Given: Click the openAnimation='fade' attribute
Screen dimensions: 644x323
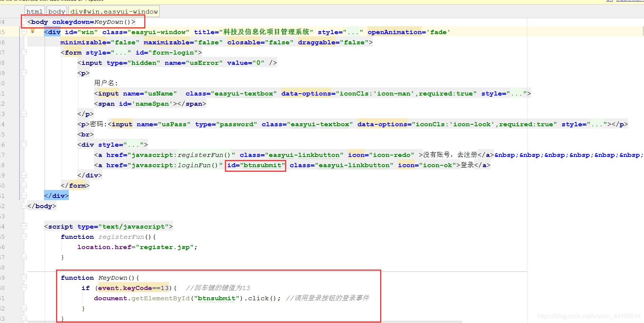Looking at the screenshot, I should coord(409,32).
